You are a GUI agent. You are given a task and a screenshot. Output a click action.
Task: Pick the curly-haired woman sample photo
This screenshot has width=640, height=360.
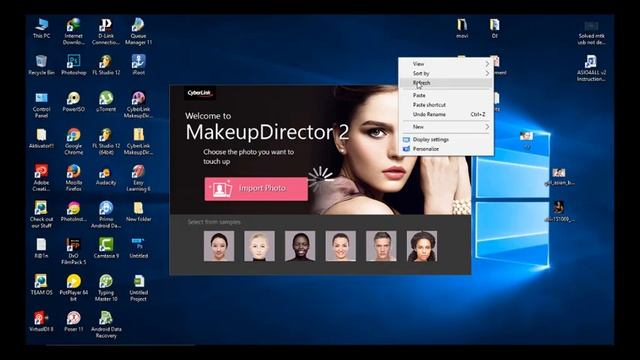422,246
